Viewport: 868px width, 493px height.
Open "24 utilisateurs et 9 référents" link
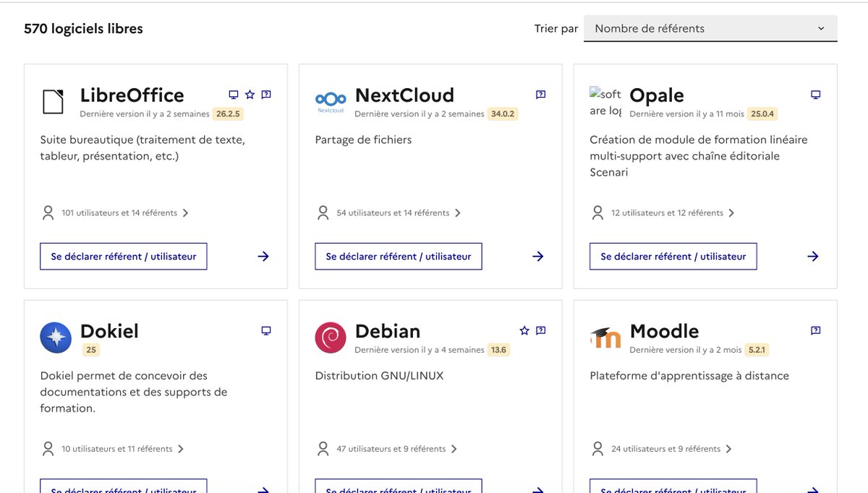coord(666,449)
